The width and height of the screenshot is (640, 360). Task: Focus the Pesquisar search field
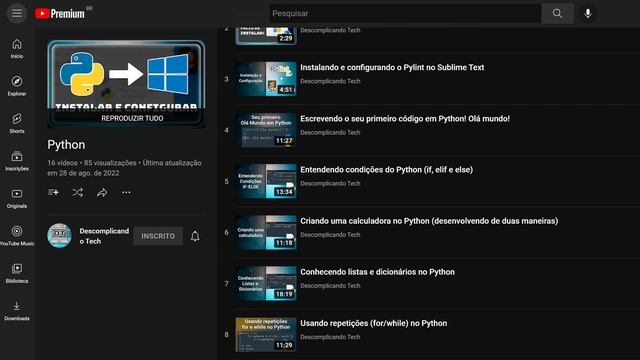[405, 13]
